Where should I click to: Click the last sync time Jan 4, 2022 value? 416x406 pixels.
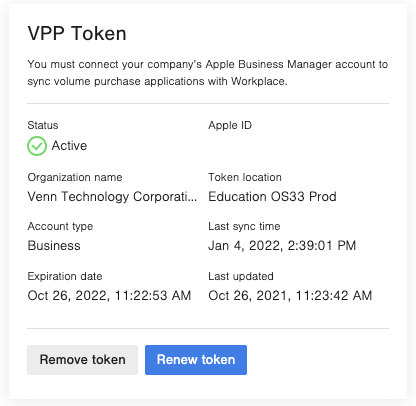point(282,246)
